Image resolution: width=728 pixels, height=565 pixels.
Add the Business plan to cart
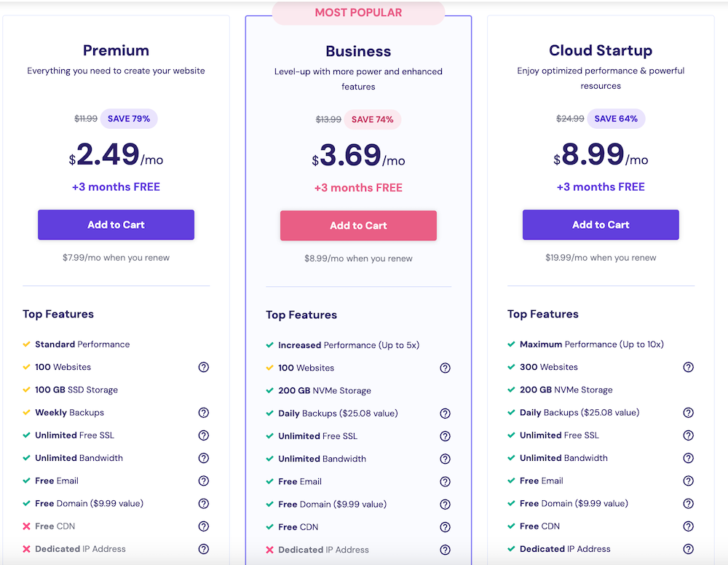(358, 226)
